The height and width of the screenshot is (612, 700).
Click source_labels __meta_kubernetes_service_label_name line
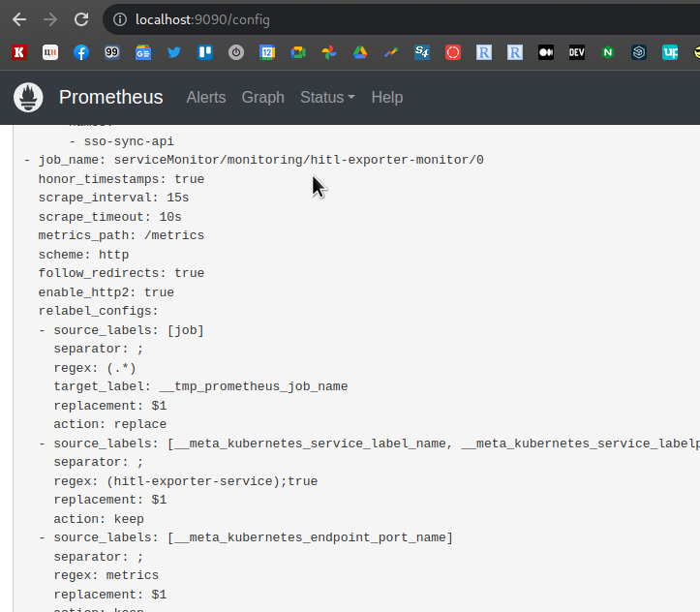coord(369,444)
